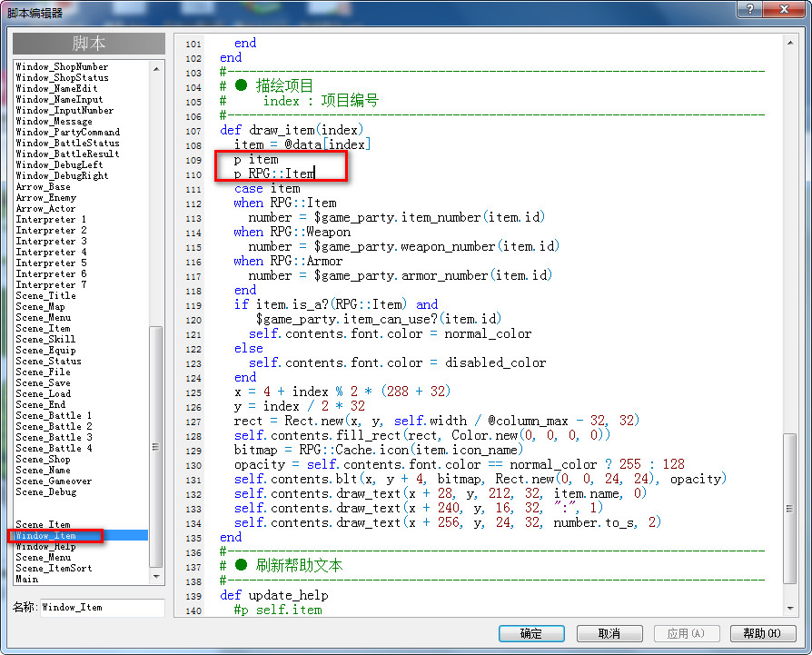Screen dimensions: 812x655
Task: Click the 确定 confirm button
Action: [531, 633]
